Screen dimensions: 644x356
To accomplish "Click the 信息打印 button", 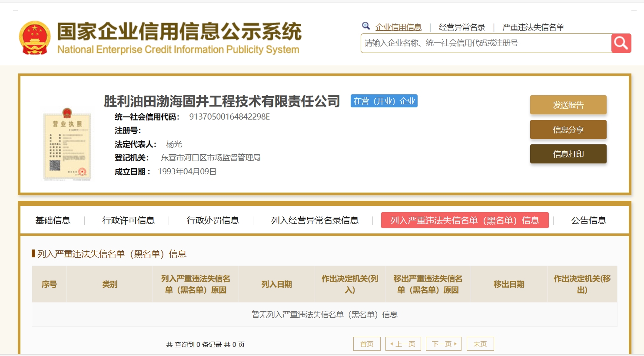I will [568, 154].
